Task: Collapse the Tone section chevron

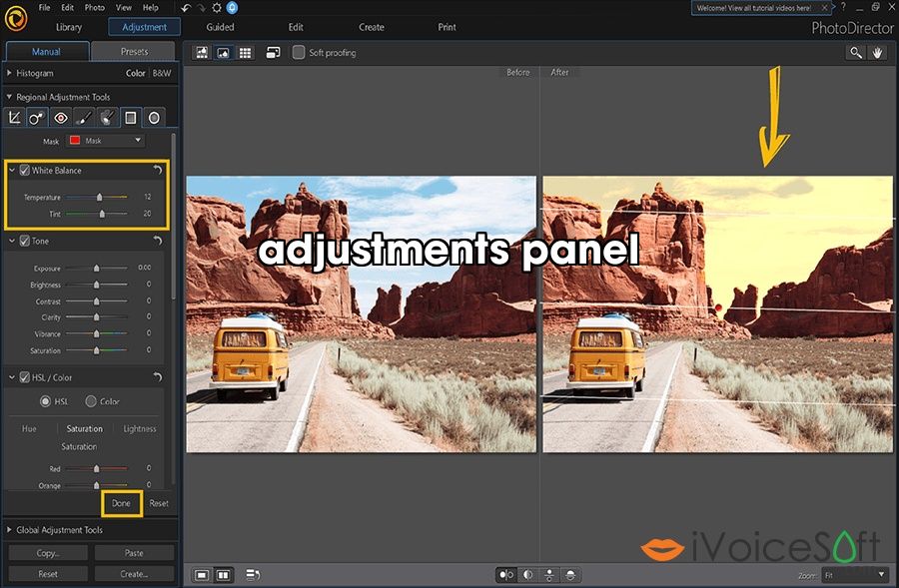Action: 11,241
